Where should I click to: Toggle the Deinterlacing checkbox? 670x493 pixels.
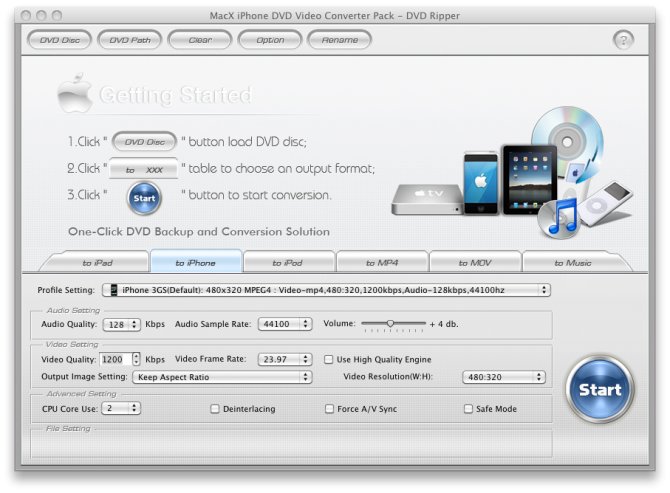pyautogui.click(x=215, y=409)
